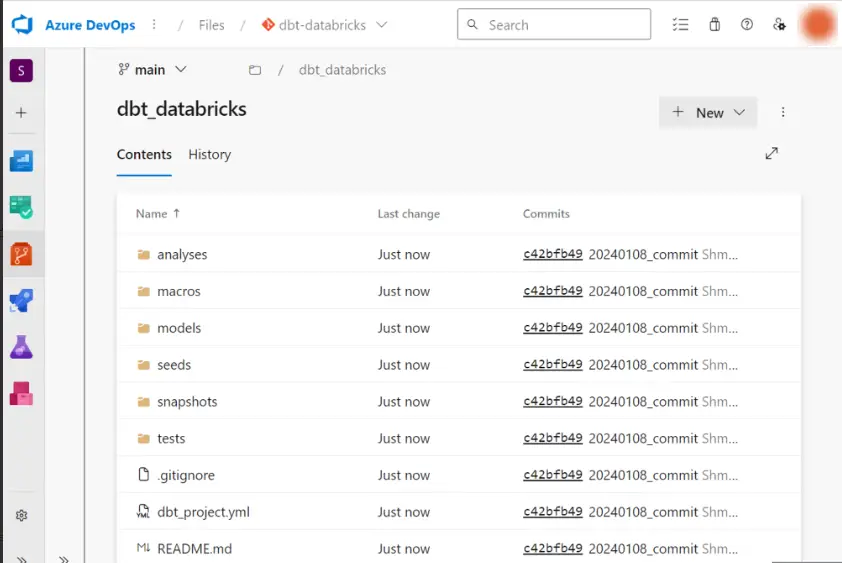The height and width of the screenshot is (563, 842).
Task: Open the work items list icon
Action: point(680,25)
